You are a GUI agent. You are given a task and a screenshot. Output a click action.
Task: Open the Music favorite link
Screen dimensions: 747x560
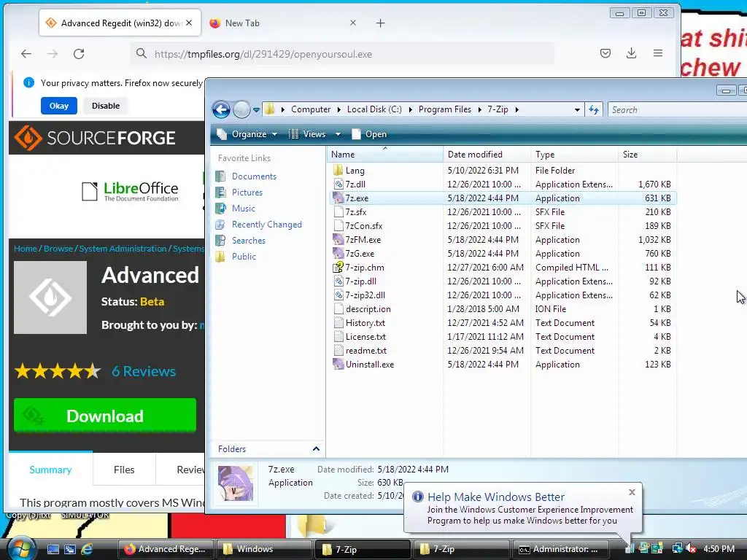[243, 209]
